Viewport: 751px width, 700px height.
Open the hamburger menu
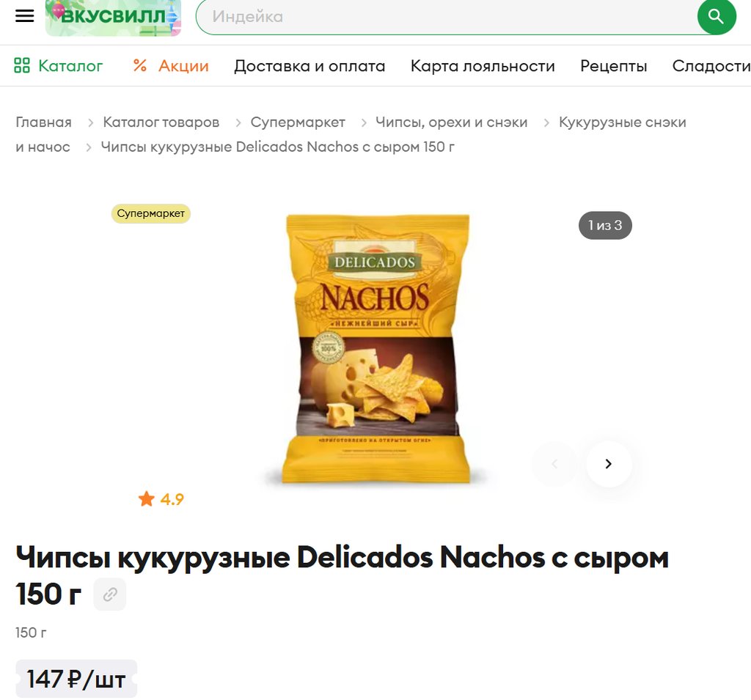click(x=24, y=16)
